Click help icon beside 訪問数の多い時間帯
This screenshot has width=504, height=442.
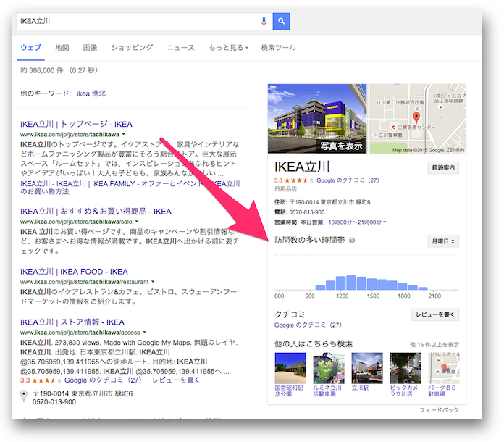coord(352,241)
